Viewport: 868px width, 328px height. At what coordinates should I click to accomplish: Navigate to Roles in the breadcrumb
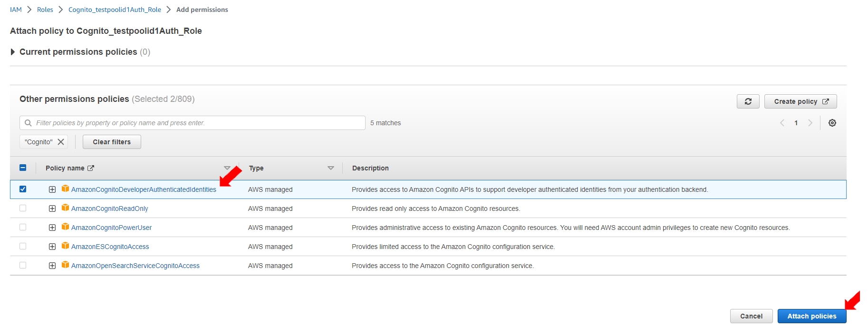[45, 10]
